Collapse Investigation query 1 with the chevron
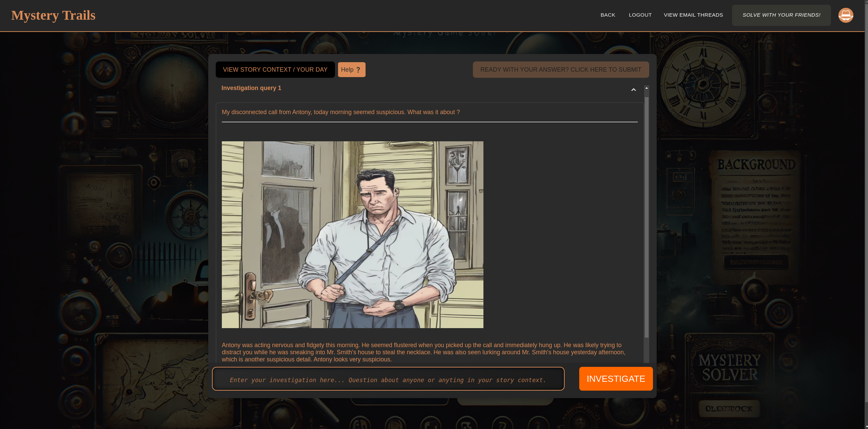The image size is (868, 429). tap(633, 90)
